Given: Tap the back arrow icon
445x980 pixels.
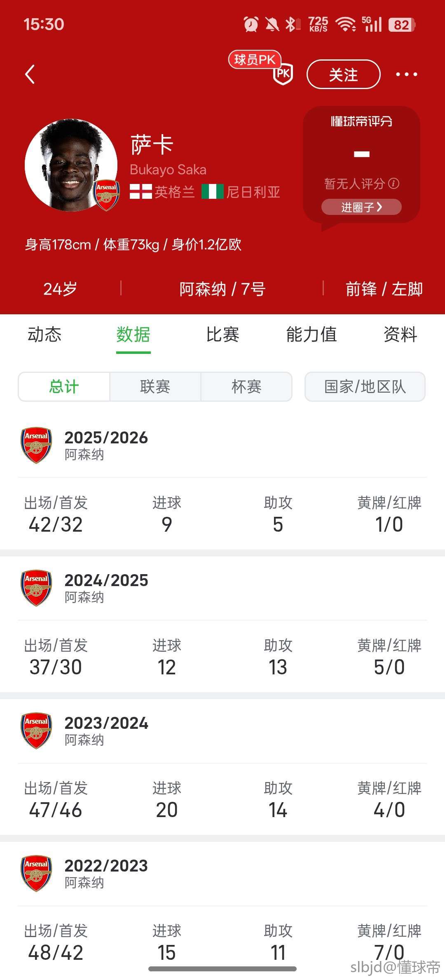Looking at the screenshot, I should (30, 75).
